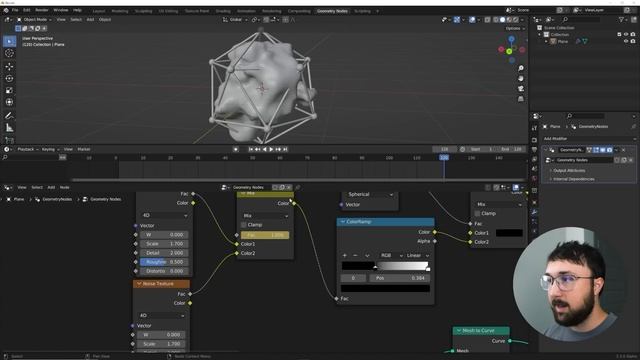Collapse the Noise Texture node header
Screen dimensions: 640x360
point(139,284)
